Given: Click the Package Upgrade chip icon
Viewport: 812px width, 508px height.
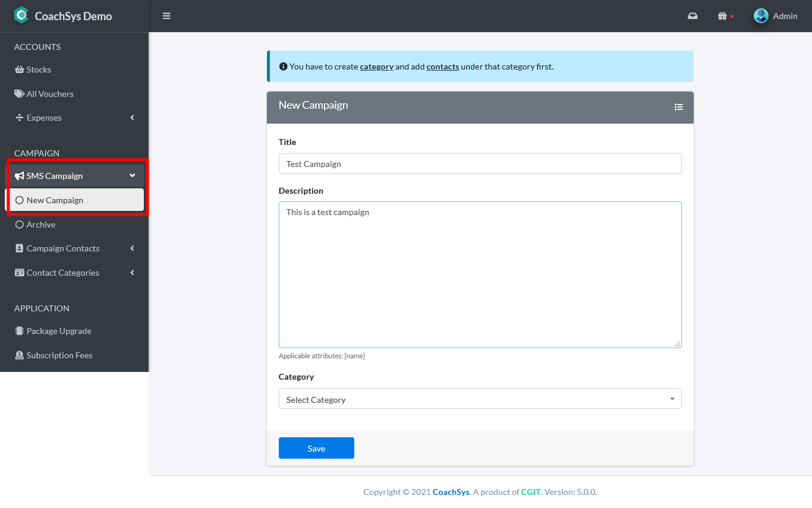Looking at the screenshot, I should pos(20,331).
